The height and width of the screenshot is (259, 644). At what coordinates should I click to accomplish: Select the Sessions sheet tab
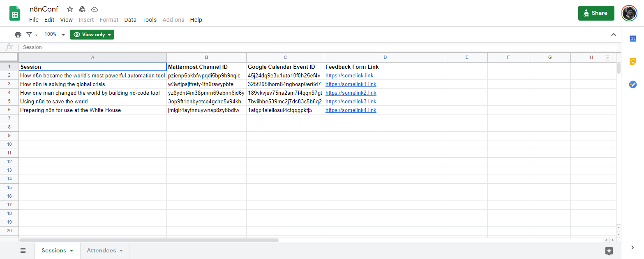57,251
